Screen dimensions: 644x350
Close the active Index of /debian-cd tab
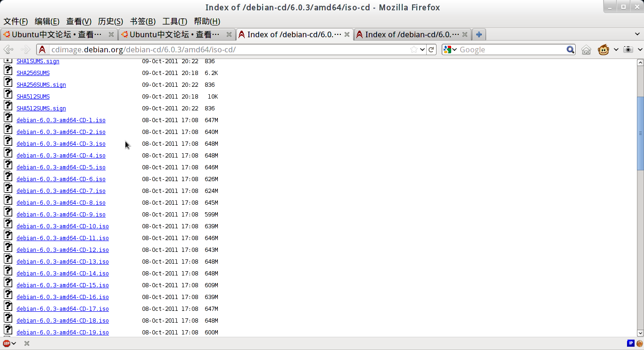pos(347,34)
